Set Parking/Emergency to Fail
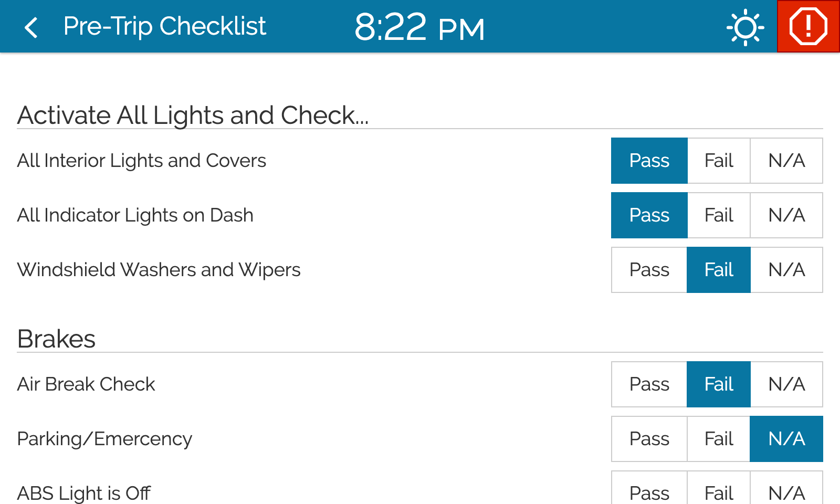The width and height of the screenshot is (840, 504). (x=719, y=439)
